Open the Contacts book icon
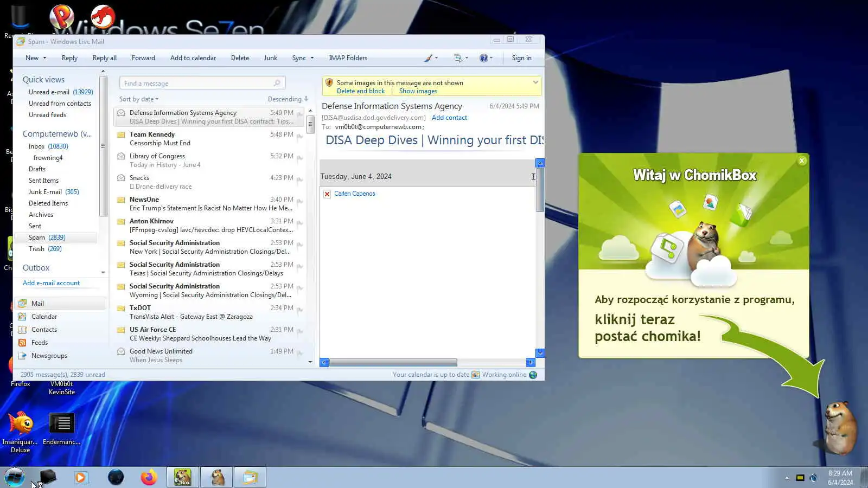 pyautogui.click(x=22, y=330)
